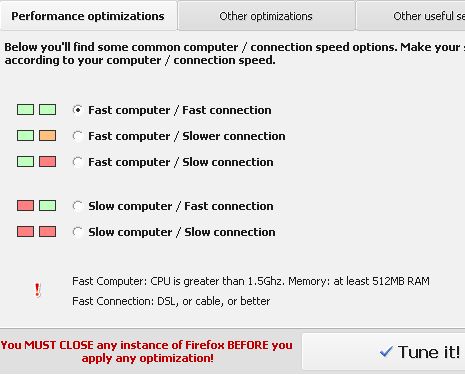The height and width of the screenshot is (375, 465).
Task: Click orange swatch beside Slower connection
Action: coord(47,136)
